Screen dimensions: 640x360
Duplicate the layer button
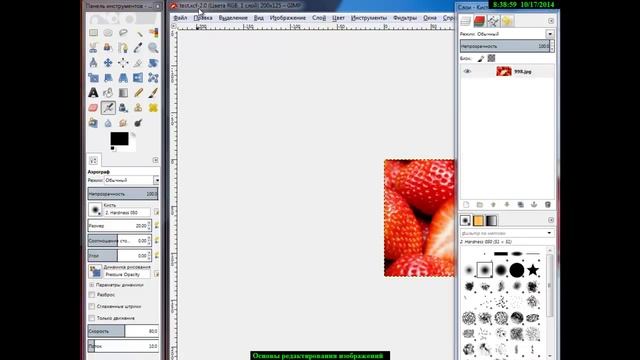pyautogui.click(x=520, y=204)
